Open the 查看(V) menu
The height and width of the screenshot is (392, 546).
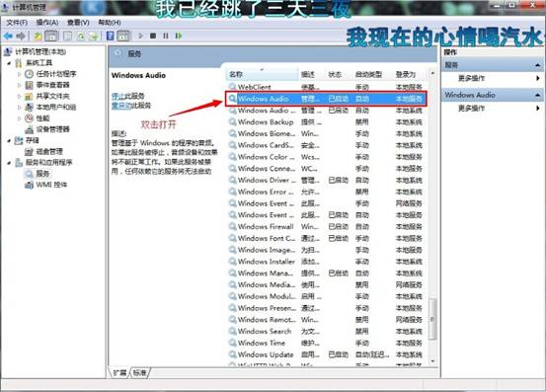coord(78,23)
